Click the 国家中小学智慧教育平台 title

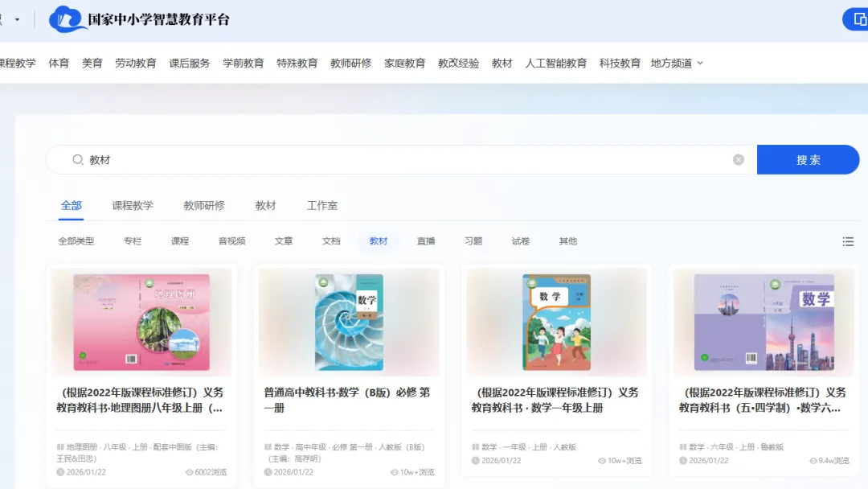click(158, 19)
